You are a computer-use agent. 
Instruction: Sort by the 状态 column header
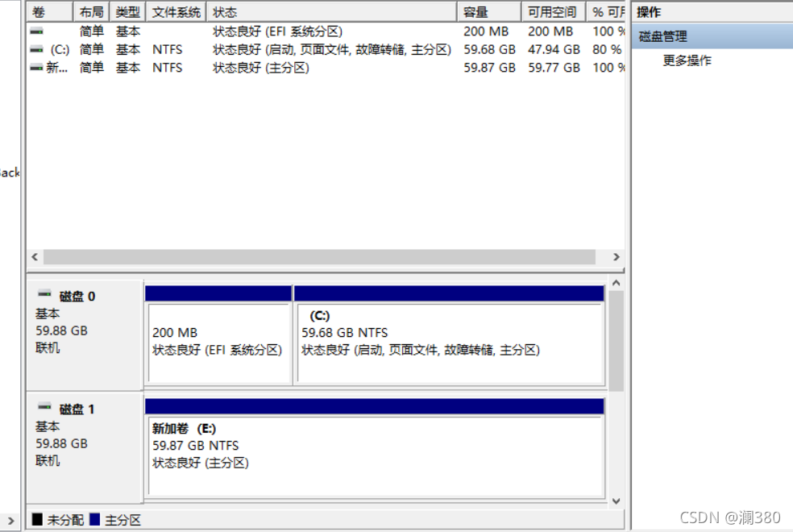click(332, 11)
